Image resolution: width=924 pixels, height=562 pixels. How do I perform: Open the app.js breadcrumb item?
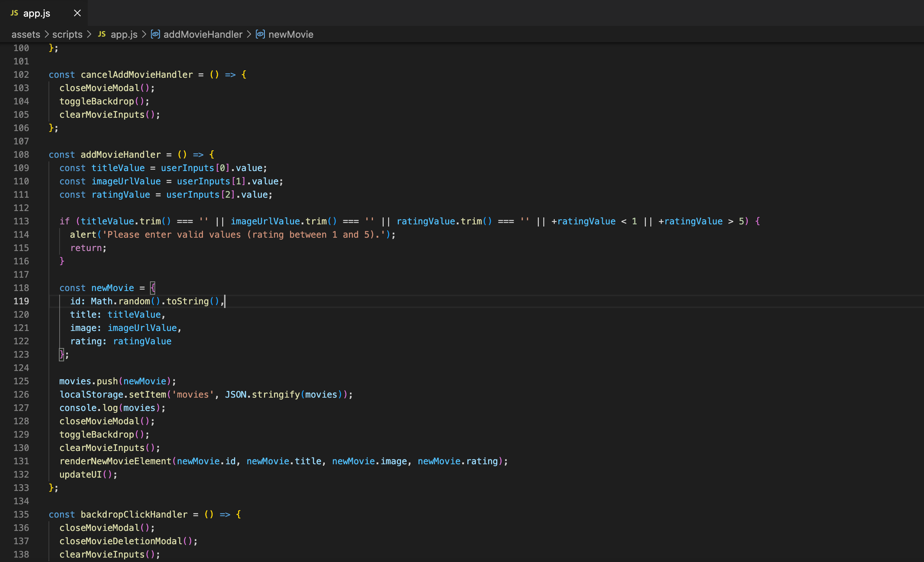pos(124,34)
